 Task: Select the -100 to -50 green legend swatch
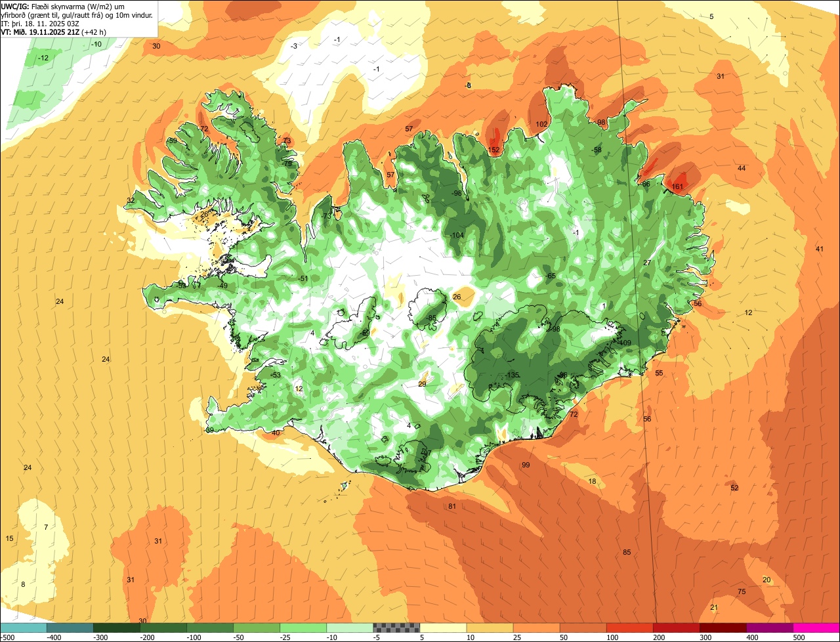pos(210,627)
